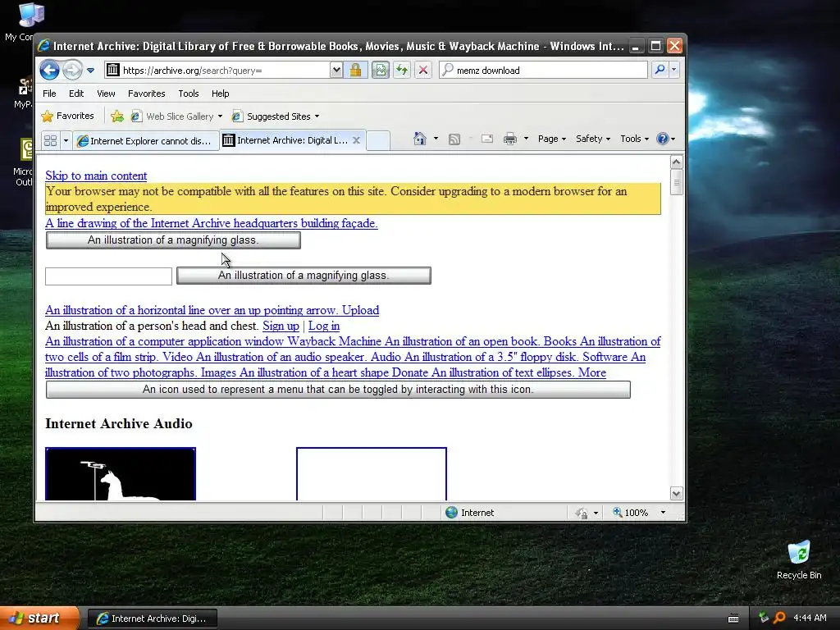Close the Internet Archive tab
Image resolution: width=840 pixels, height=630 pixels.
pyautogui.click(x=356, y=140)
